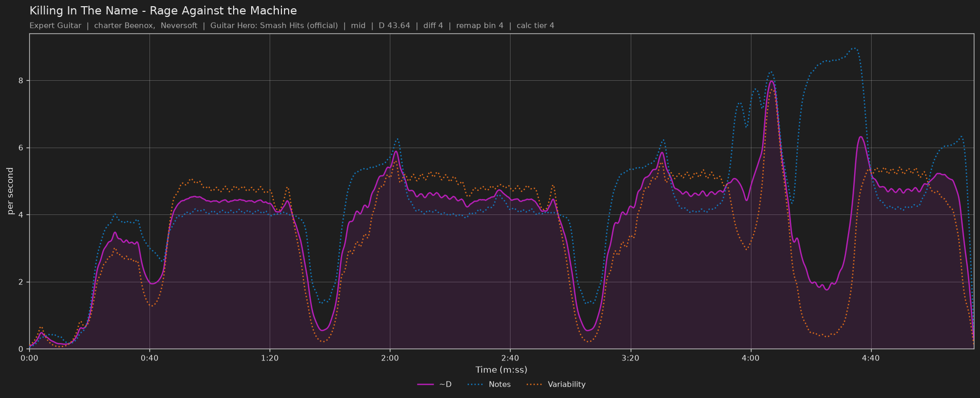Click the '2:00' x-axis tick label
Viewport: 980px width, 398px height.
click(390, 358)
